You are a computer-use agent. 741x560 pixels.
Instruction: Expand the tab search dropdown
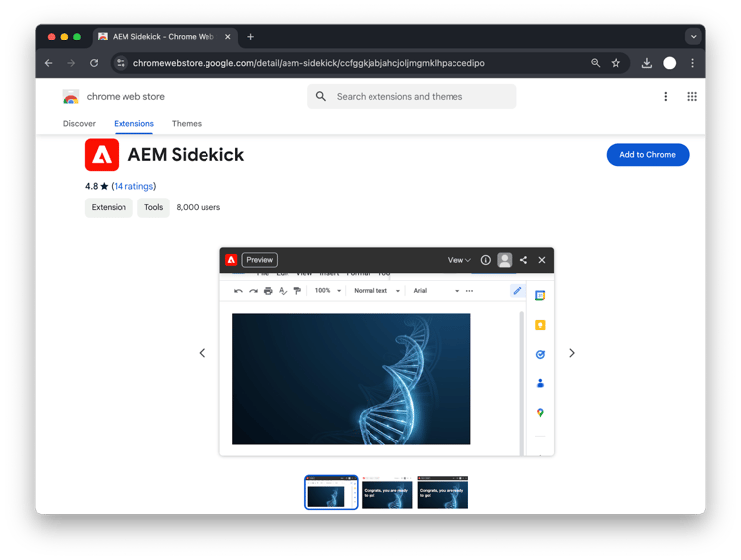click(693, 37)
